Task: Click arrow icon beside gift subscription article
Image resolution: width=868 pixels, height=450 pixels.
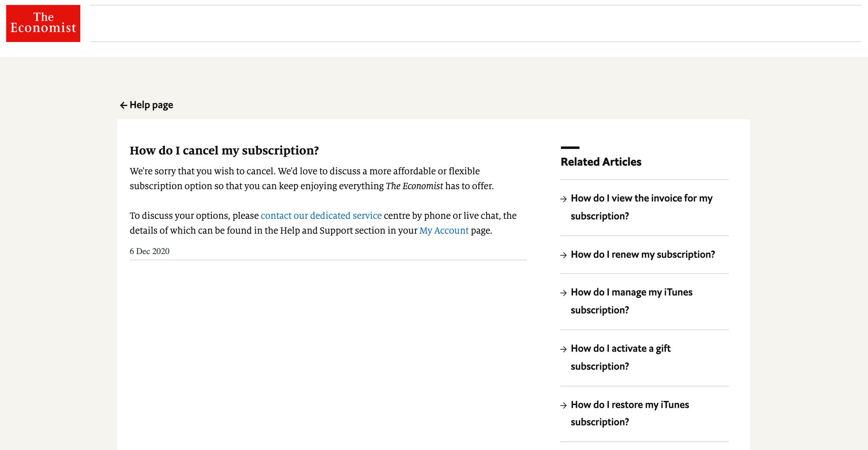Action: [x=563, y=349]
